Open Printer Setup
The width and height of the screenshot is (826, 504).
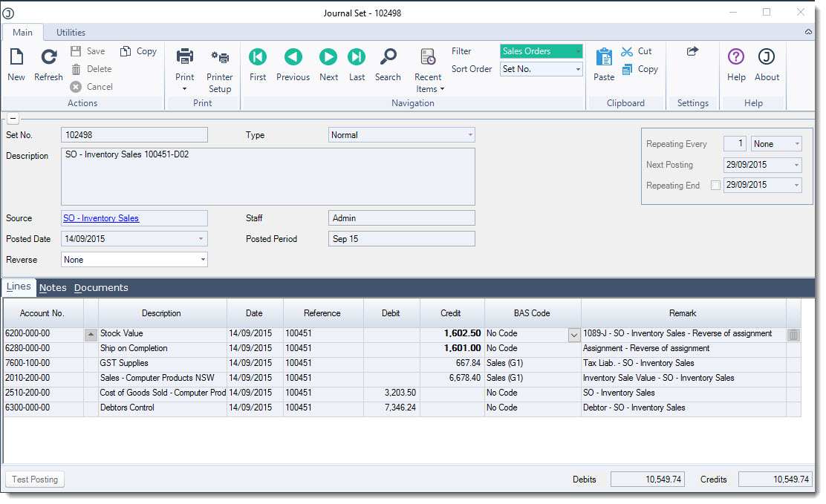(220, 71)
